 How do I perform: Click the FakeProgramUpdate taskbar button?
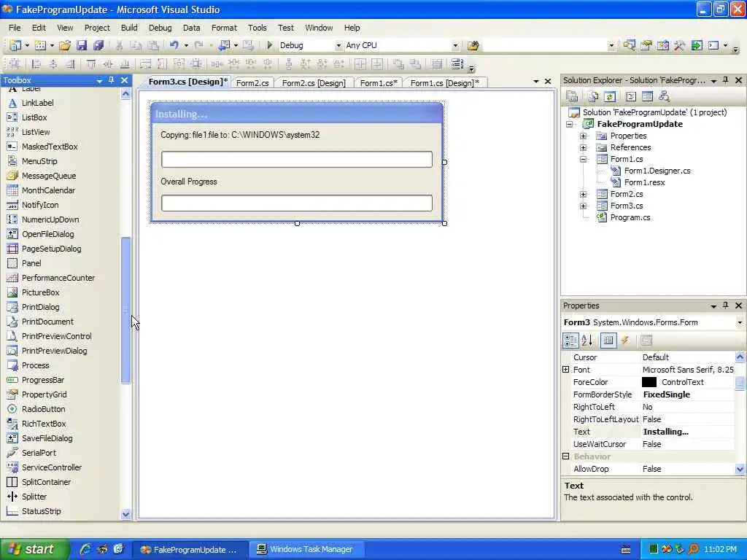pyautogui.click(x=190, y=549)
